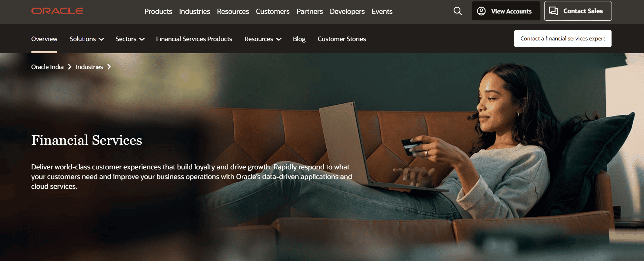Open the Events menu
Screen dimensions: 644x261
pyautogui.click(x=382, y=11)
